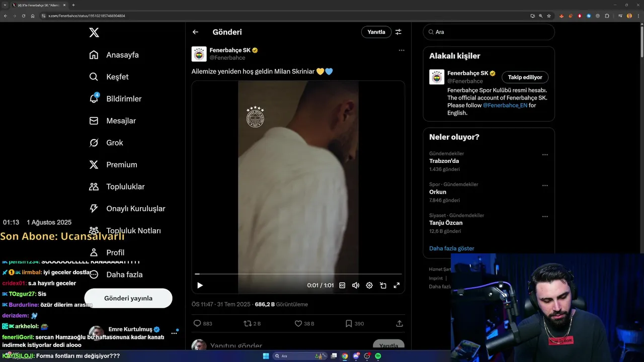
Task: Open Chrome three-dot menu
Action: coord(638,16)
